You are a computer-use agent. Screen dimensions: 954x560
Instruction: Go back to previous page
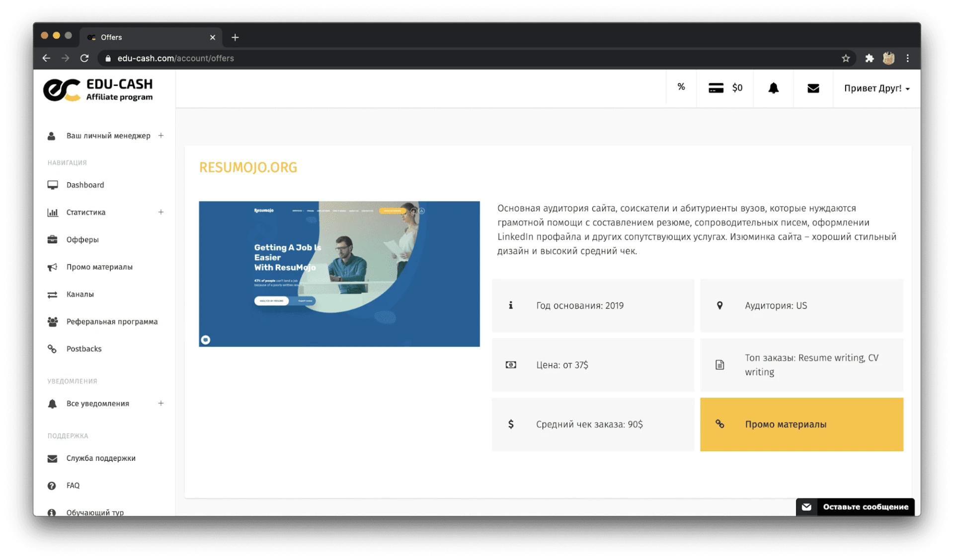[46, 58]
